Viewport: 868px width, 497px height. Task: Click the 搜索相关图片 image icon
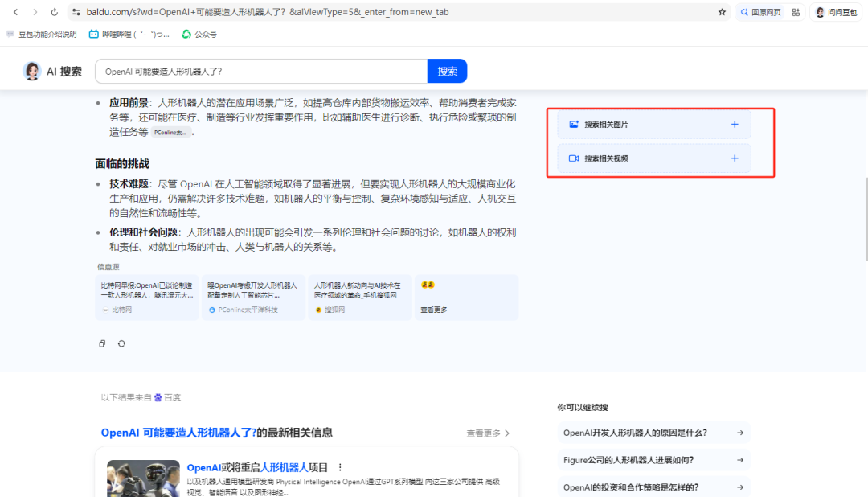click(x=574, y=124)
